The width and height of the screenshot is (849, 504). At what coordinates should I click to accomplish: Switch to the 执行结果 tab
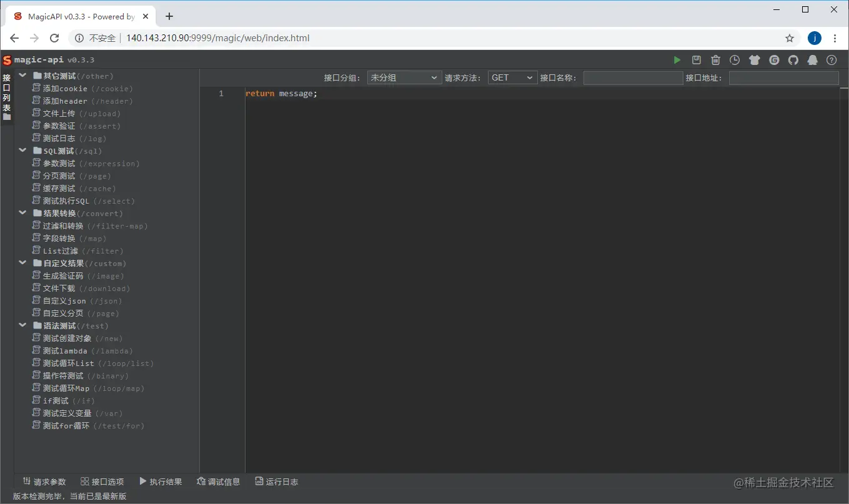[x=161, y=482]
